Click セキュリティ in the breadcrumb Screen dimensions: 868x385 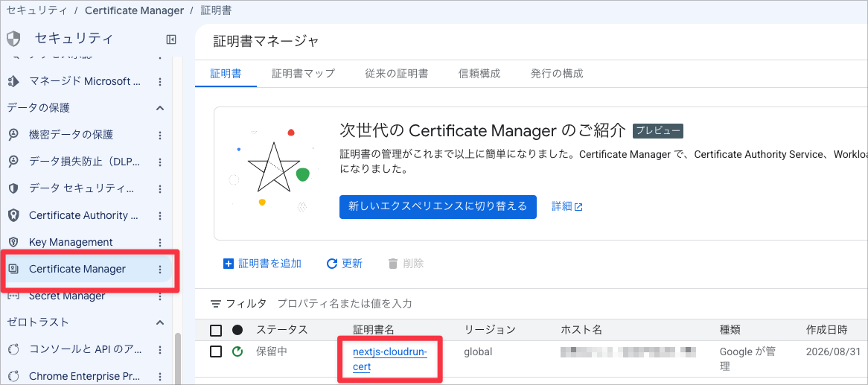pyautogui.click(x=36, y=10)
